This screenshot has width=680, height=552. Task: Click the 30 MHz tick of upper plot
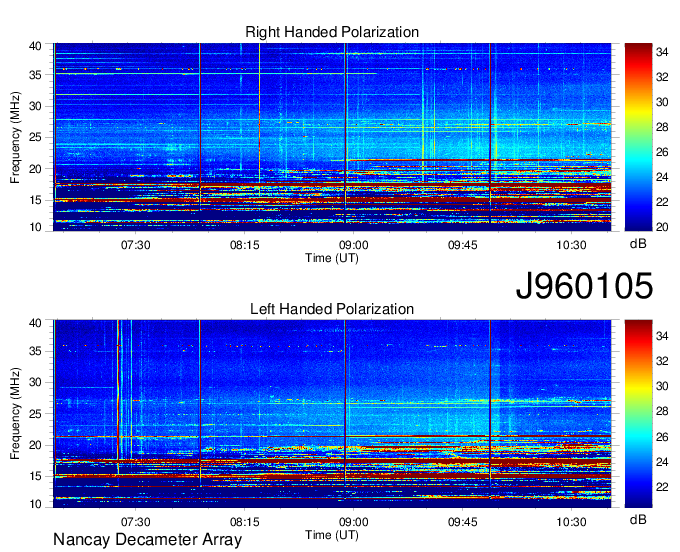[x=36, y=106]
